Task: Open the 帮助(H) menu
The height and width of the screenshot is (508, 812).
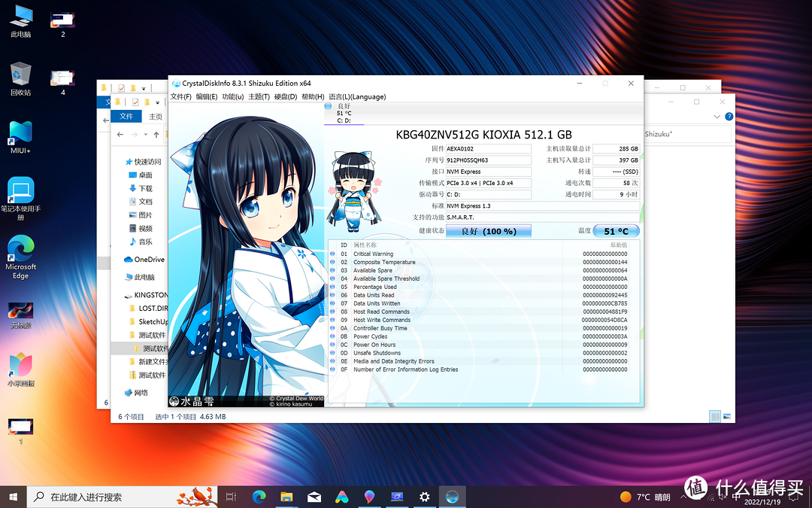Action: pos(313,97)
